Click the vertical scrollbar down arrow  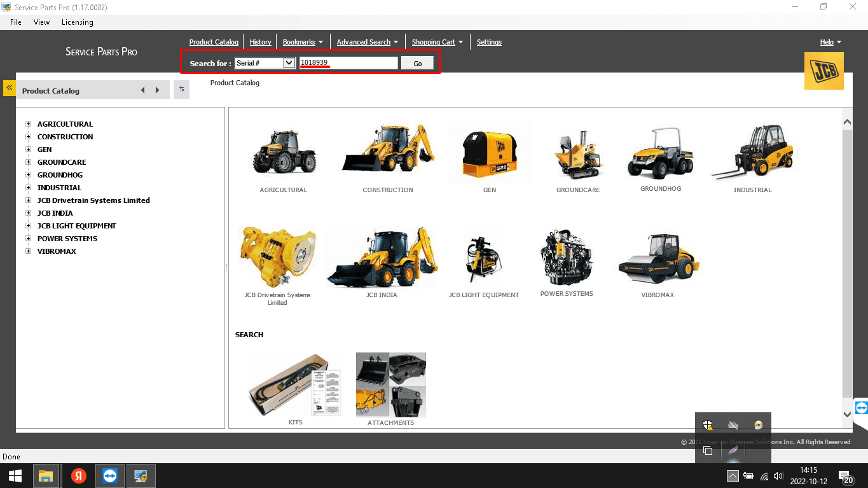pyautogui.click(x=847, y=414)
